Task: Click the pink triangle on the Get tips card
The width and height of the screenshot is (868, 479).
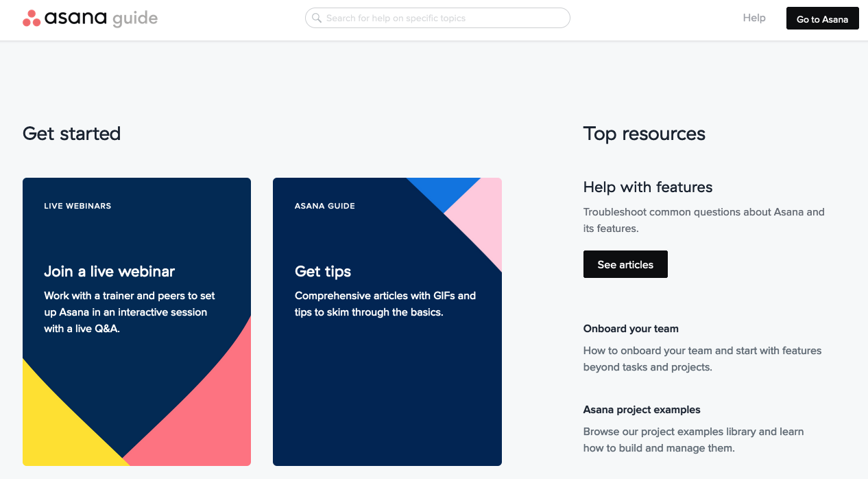Action: pyautogui.click(x=483, y=206)
